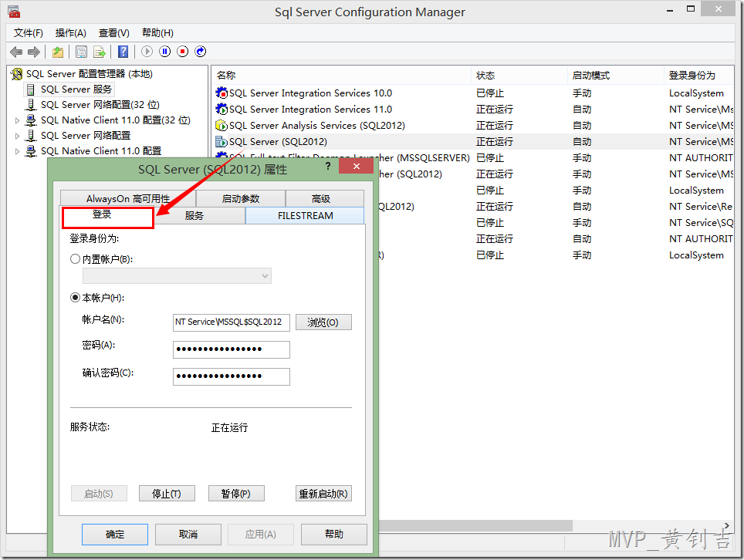Click the Integration Services 11.0 service icon
Screen dimensions: 744x560
221,109
